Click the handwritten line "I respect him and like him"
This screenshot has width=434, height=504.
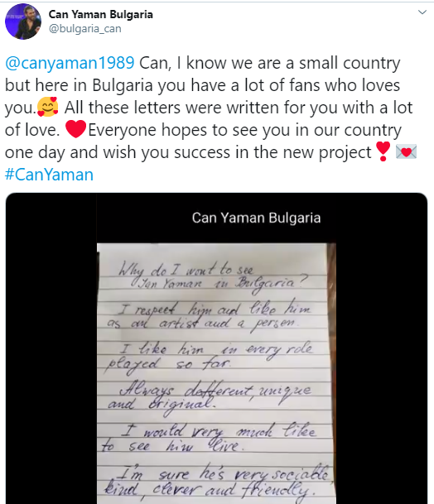point(215,310)
